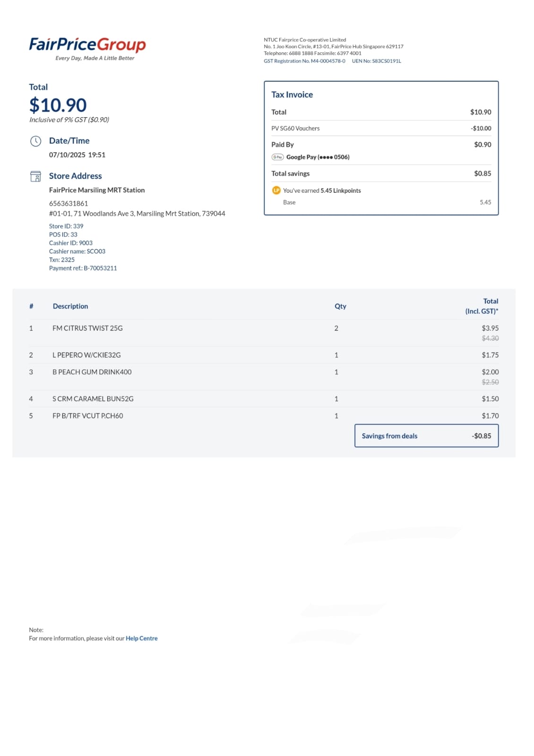This screenshot has height=756, width=534.
Task: Click the Base linkpoints row label
Action: coord(289,202)
